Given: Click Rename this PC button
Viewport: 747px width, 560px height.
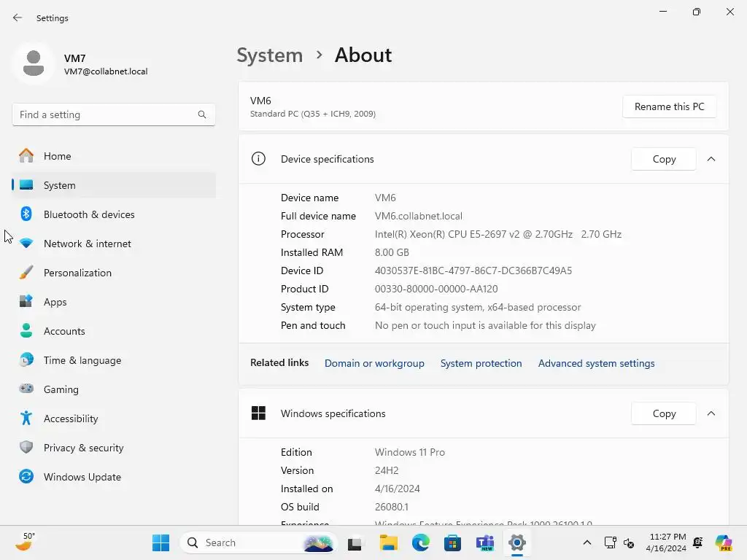Looking at the screenshot, I should 669,106.
